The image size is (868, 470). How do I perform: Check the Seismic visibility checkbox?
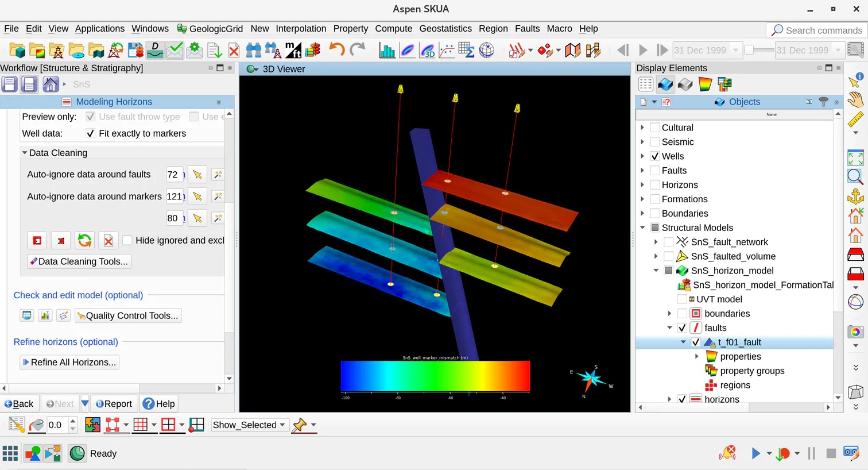[x=655, y=142]
